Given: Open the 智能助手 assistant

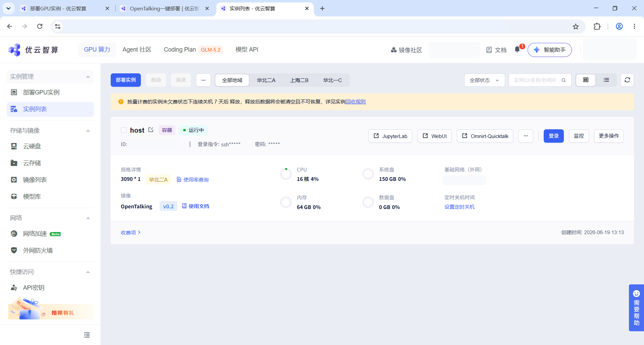Looking at the screenshot, I should click(x=550, y=50).
